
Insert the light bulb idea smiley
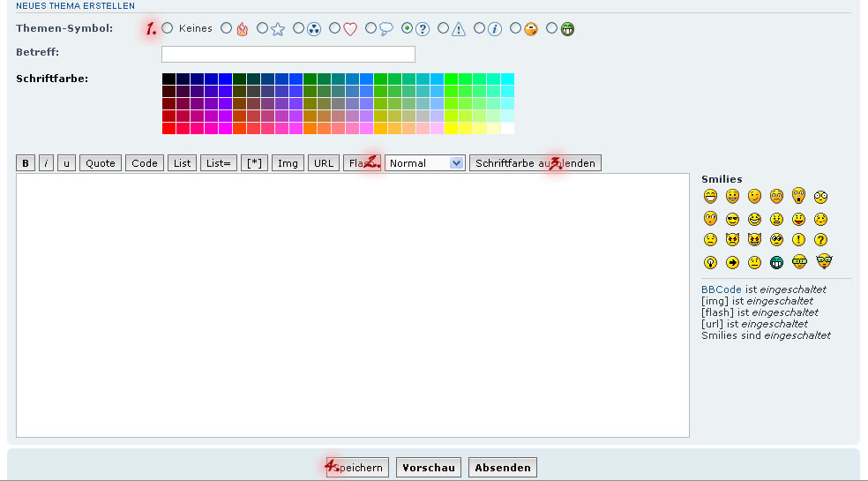point(710,262)
